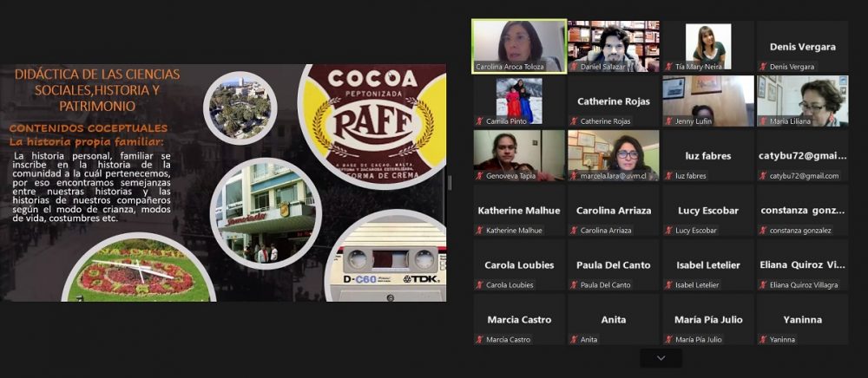868x378 pixels.
Task: Click Yaninna's muted microphone icon
Action: 763,339
